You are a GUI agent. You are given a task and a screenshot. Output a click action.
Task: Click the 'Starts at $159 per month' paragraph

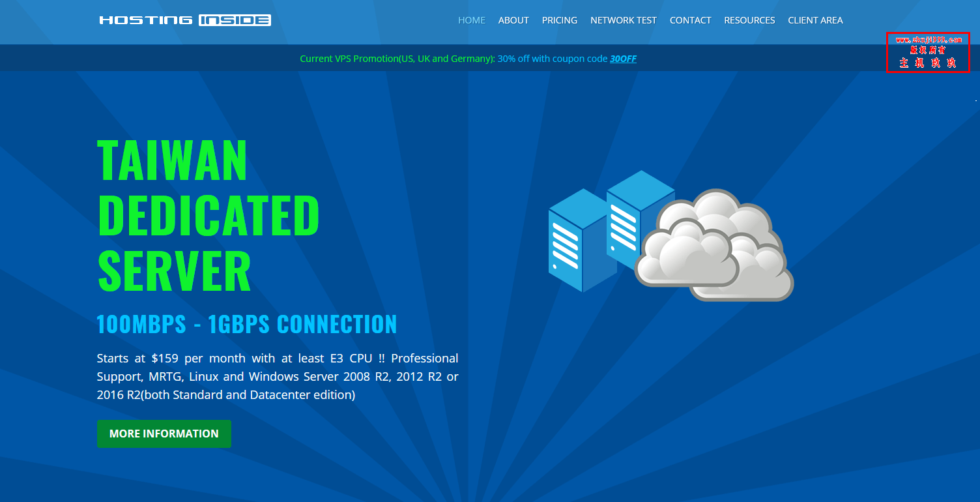(278, 376)
